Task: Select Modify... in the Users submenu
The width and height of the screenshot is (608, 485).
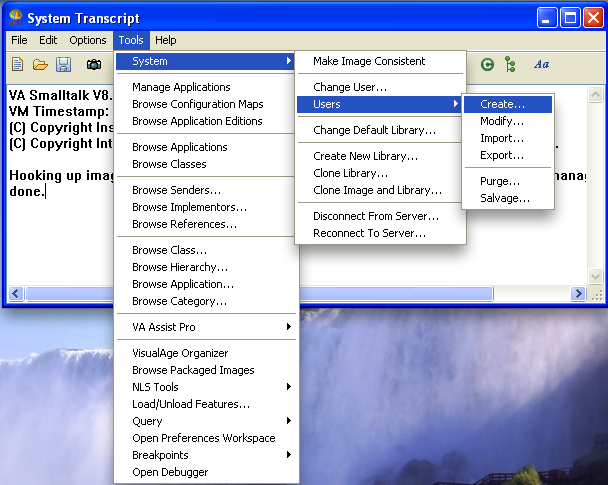Action: 508,121
